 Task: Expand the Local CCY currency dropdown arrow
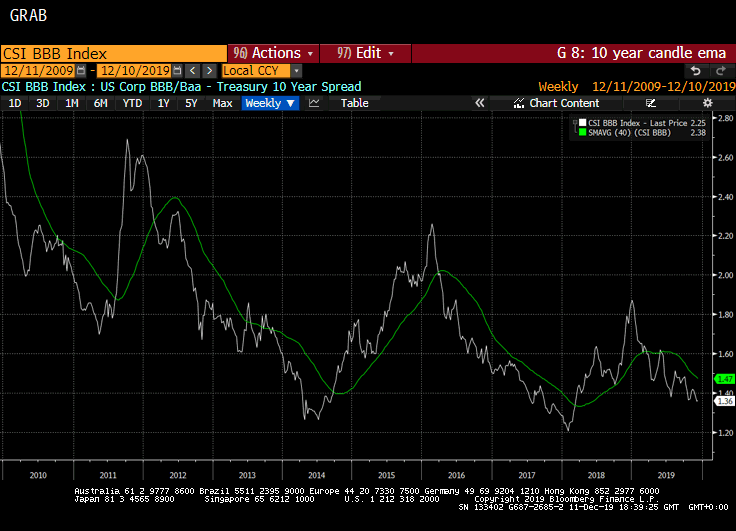coord(296,71)
